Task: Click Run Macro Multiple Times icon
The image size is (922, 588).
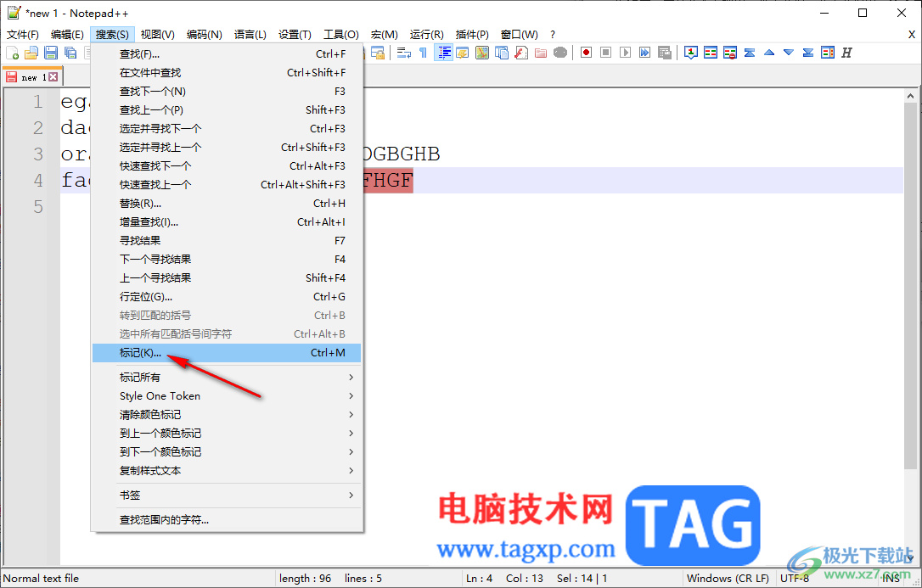Action: tap(645, 53)
